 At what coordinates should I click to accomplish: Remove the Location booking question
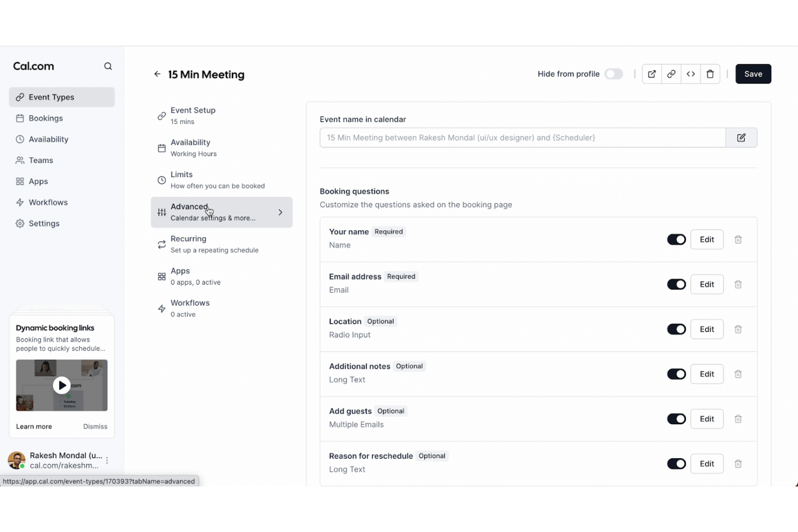click(738, 329)
